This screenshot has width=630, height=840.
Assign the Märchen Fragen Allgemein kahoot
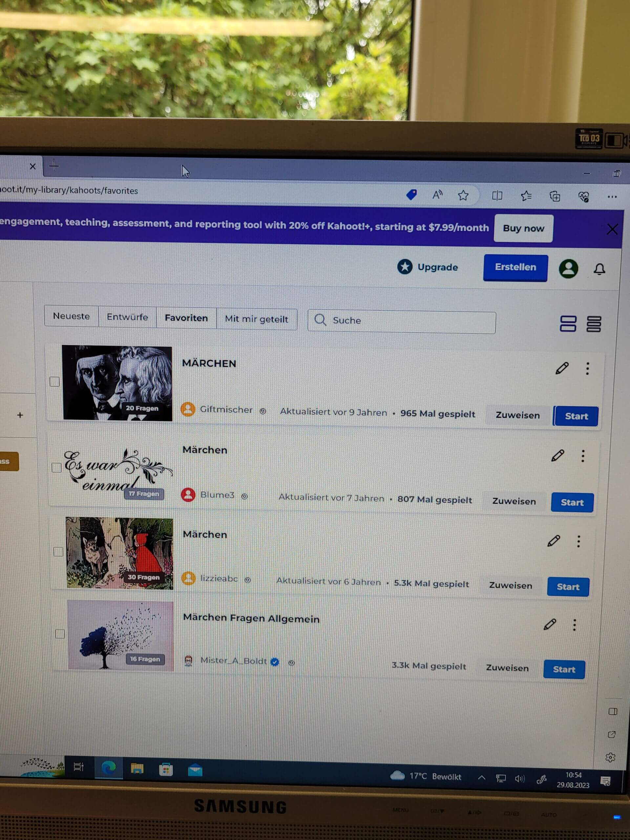point(507,668)
